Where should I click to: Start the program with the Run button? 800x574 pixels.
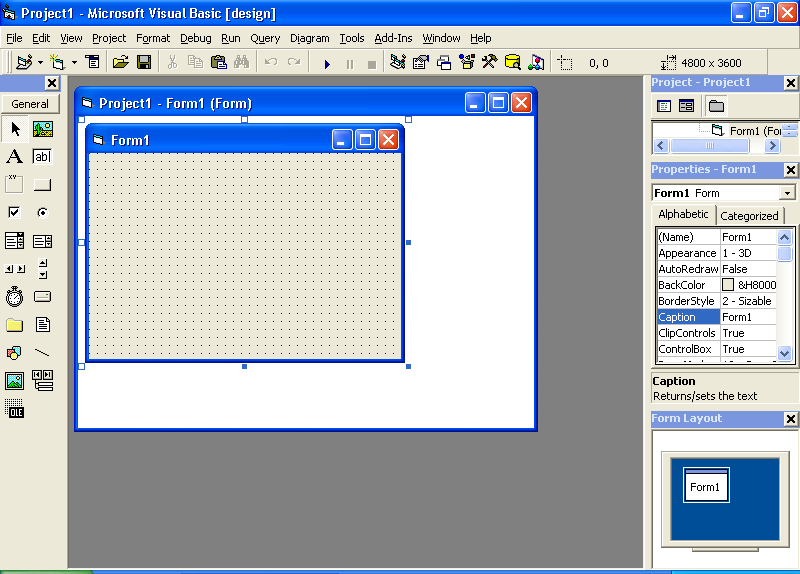coord(327,64)
